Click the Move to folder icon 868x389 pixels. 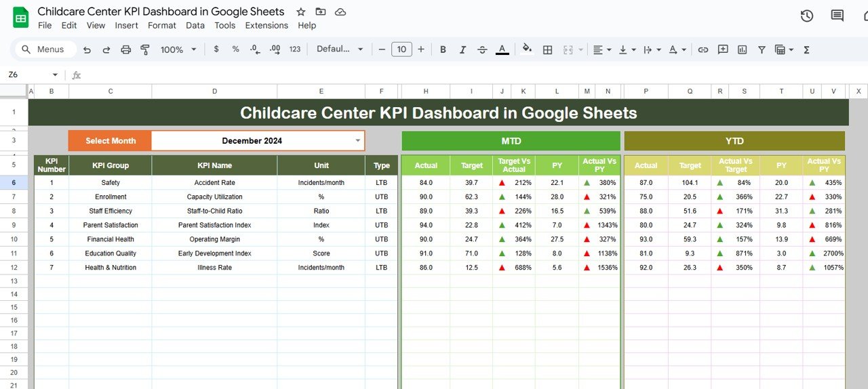[321, 12]
